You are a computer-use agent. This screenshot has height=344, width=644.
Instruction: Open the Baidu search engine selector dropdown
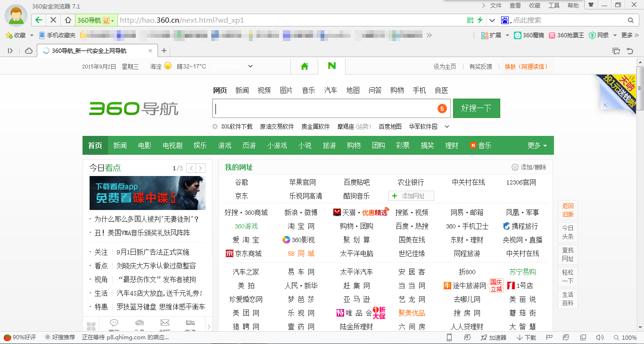pyautogui.click(x=505, y=20)
